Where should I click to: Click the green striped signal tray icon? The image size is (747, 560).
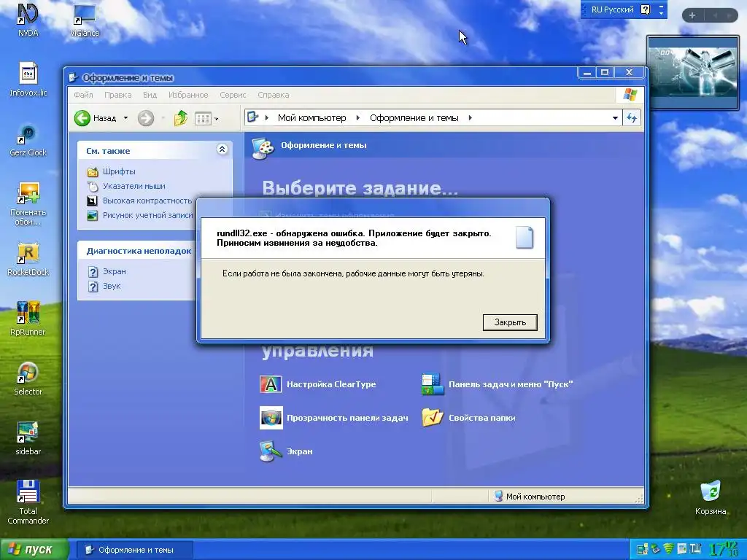click(669, 549)
